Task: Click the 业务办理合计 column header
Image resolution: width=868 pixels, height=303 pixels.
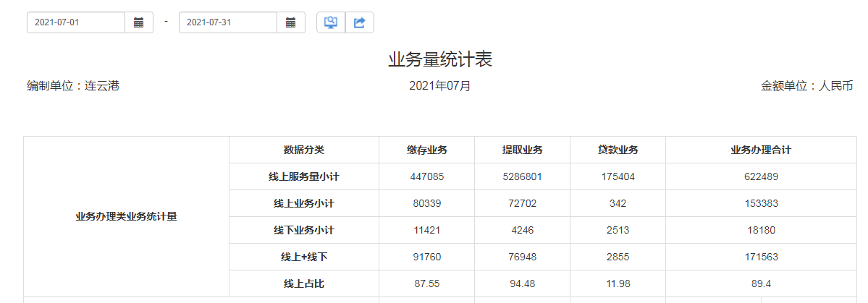Action: (761, 150)
